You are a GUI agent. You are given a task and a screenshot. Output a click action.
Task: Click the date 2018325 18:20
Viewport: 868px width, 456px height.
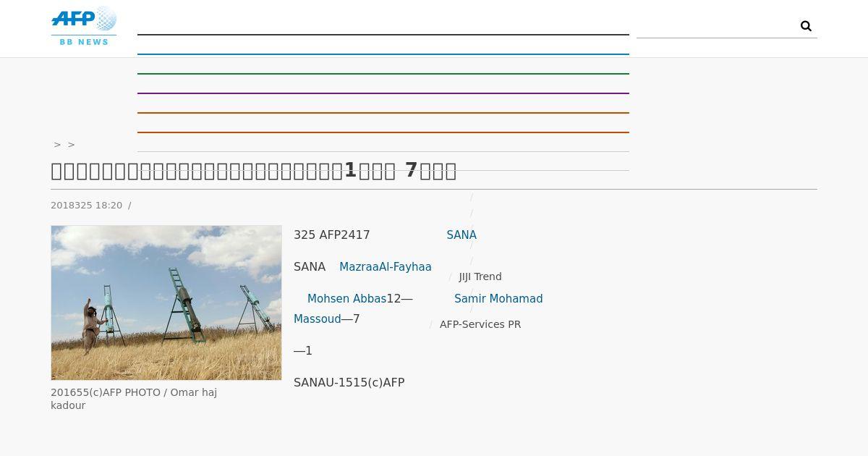(87, 206)
